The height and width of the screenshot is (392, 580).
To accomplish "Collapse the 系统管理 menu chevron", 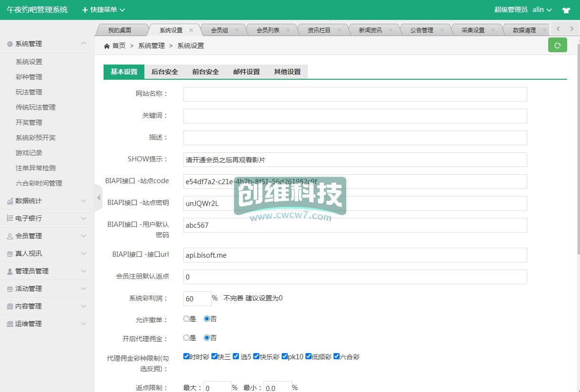I will click(x=84, y=44).
